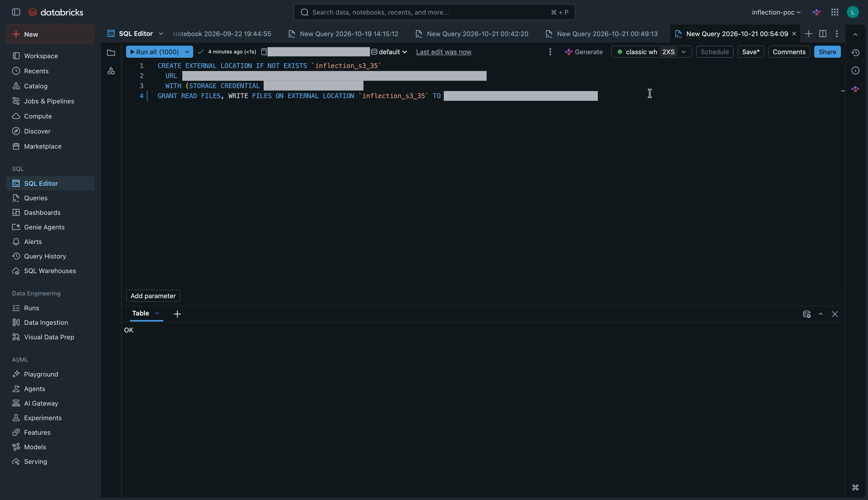Image resolution: width=868 pixels, height=500 pixels.
Task: Open the Comments button
Action: click(789, 52)
